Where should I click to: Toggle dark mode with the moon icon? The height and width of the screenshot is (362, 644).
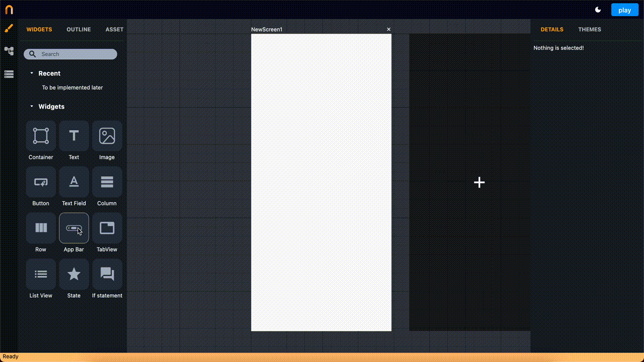pyautogui.click(x=598, y=10)
